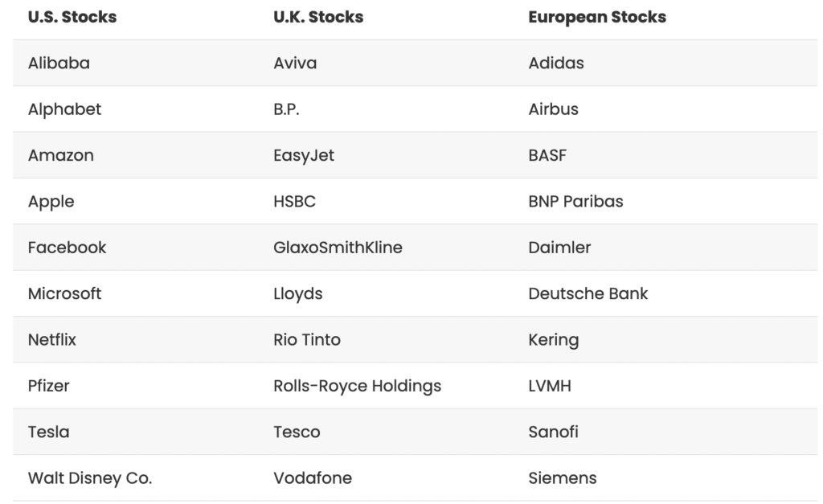Select Microsoft in the U.S. column
This screenshot has width=823, height=504.
click(64, 293)
